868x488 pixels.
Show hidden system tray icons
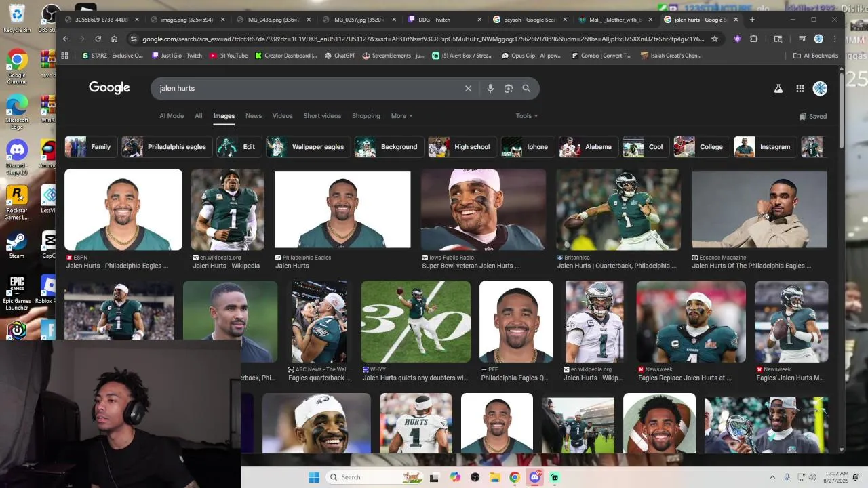(x=772, y=477)
